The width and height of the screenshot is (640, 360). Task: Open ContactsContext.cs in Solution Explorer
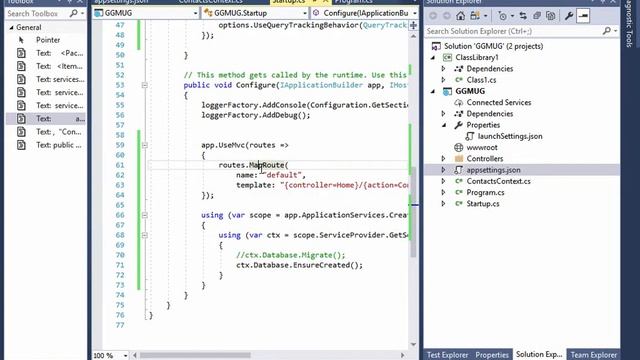pyautogui.click(x=498, y=181)
